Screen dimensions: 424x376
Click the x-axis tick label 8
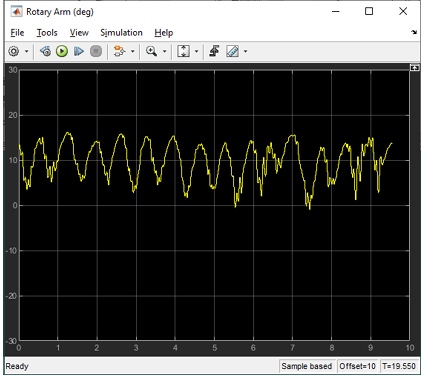tap(332, 348)
